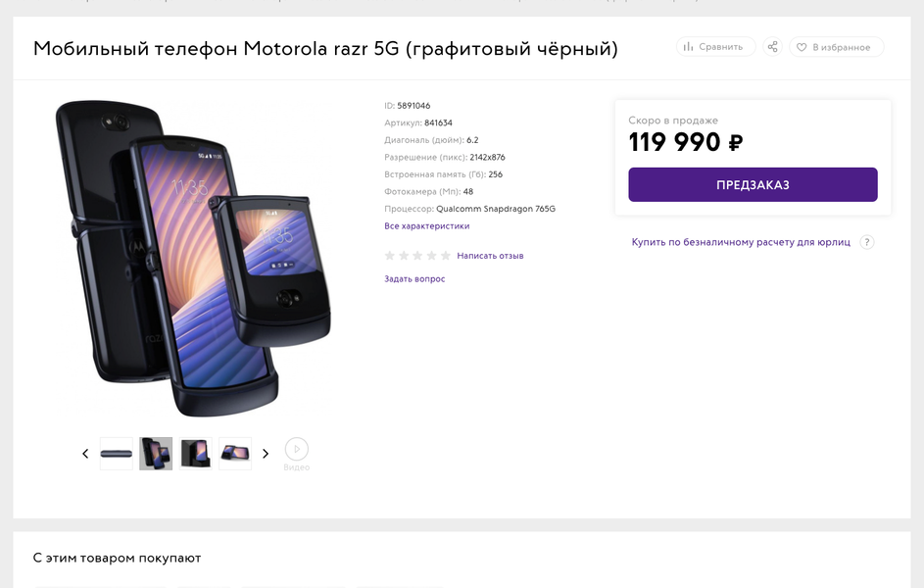View the fourth product thumbnail

click(x=235, y=454)
